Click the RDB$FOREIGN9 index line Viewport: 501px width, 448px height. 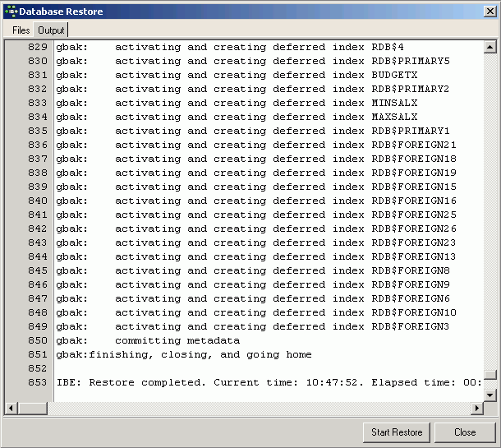253,284
